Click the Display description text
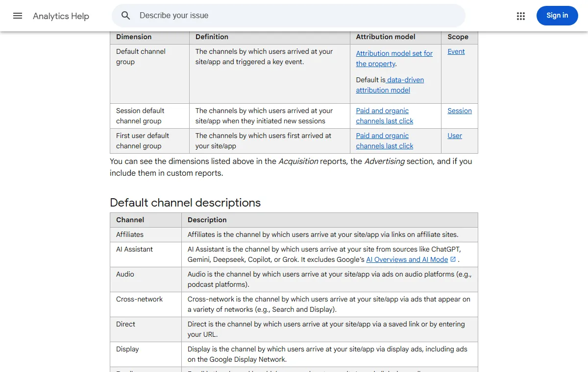The height and width of the screenshot is (372, 588). point(327,354)
